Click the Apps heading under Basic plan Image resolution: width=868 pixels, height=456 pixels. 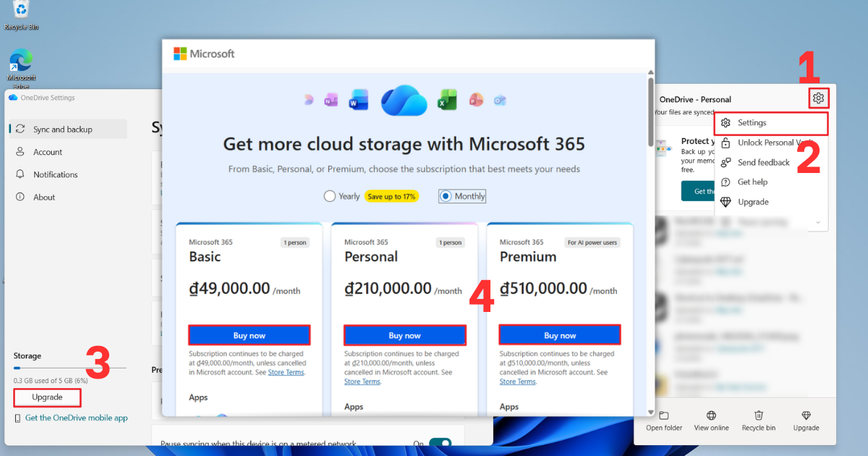(x=199, y=397)
